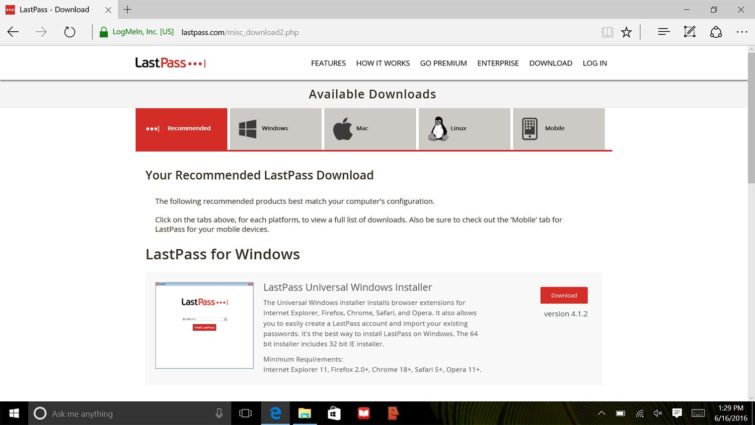Viewport: 755px width, 425px height.
Task: Open Task View on the taskbar
Action: (245, 413)
